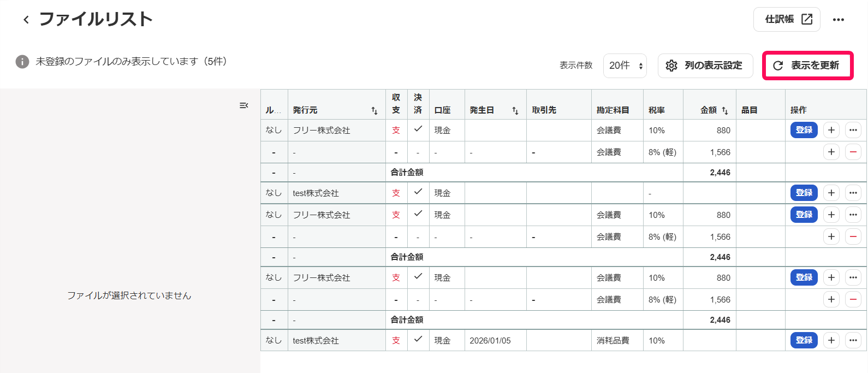The width and height of the screenshot is (868, 373).
Task: Refresh the list with 表示を更新
Action: 807,66
